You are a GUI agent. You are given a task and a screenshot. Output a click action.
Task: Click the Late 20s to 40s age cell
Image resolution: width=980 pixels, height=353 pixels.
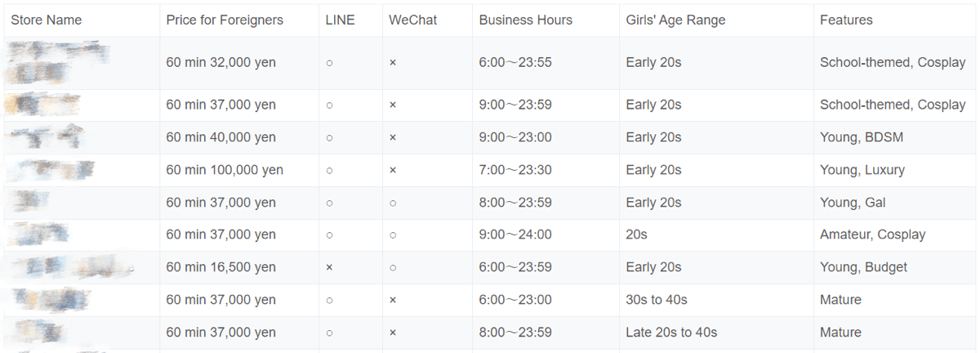click(x=671, y=333)
